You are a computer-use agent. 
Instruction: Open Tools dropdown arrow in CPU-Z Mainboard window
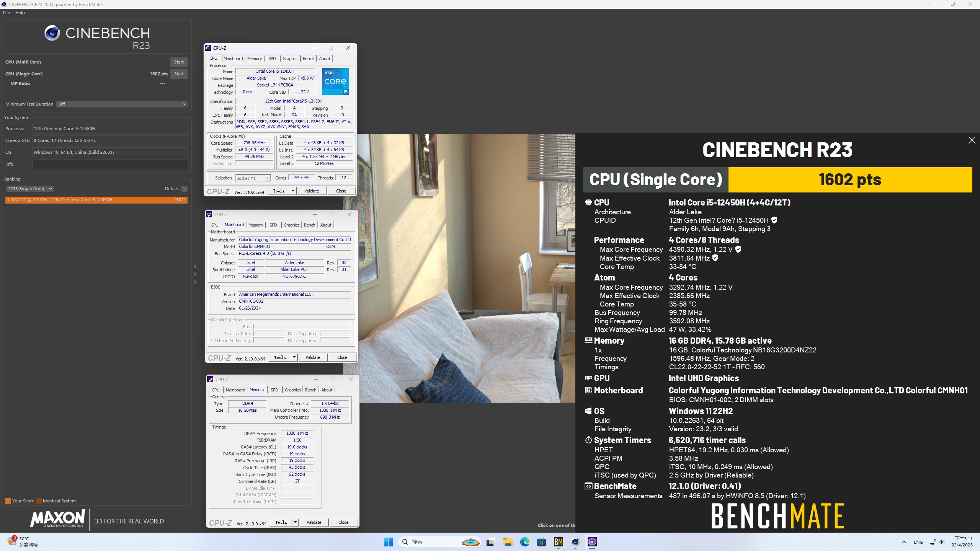click(x=294, y=357)
